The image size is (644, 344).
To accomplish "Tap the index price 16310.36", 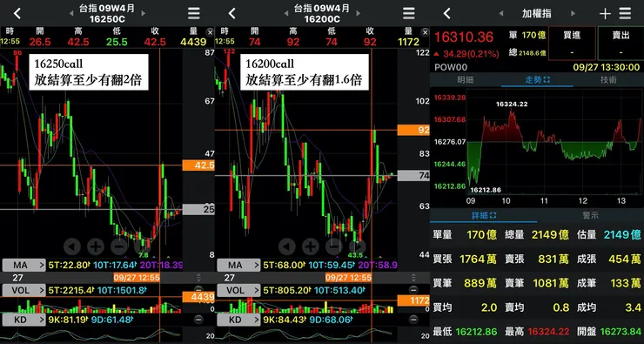I will click(464, 37).
